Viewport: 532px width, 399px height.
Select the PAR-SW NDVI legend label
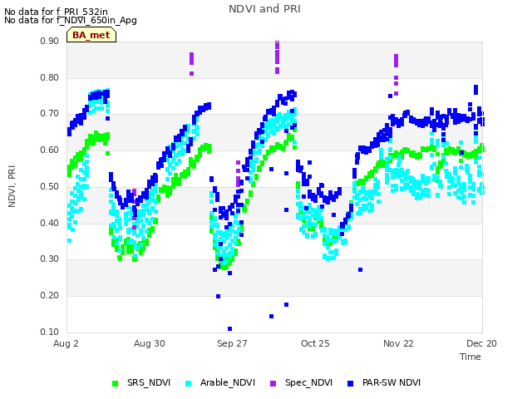pyautogui.click(x=392, y=382)
